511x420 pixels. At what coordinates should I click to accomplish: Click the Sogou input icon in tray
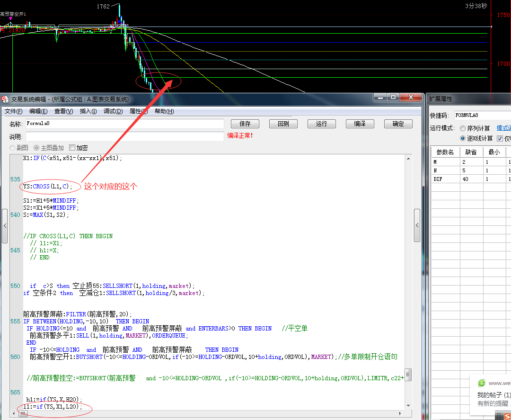pyautogui.click(x=507, y=416)
